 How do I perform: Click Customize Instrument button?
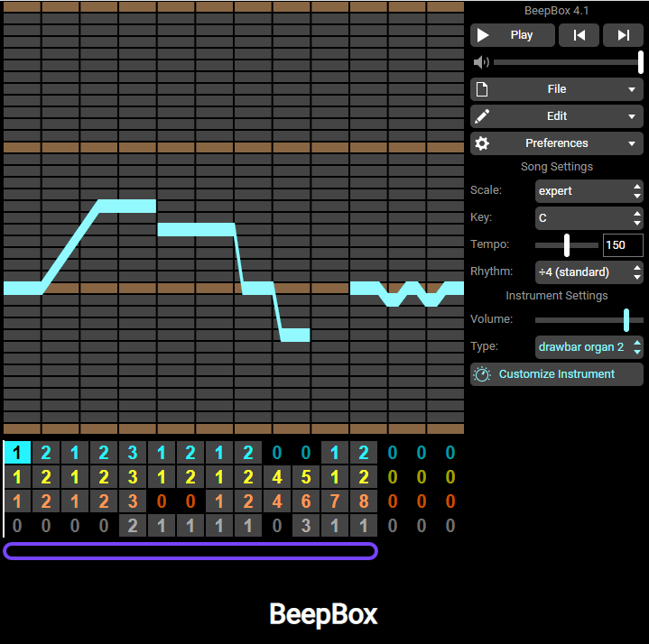pos(557,374)
